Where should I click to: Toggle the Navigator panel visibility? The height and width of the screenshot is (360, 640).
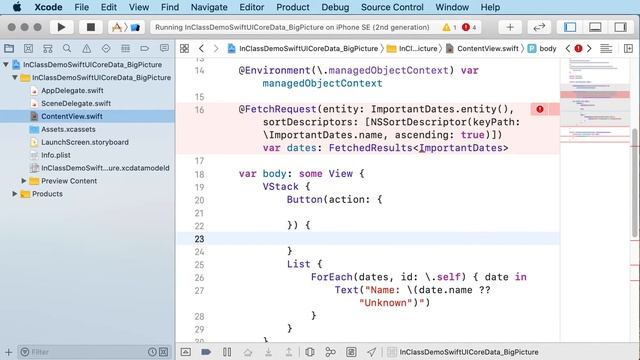[570, 27]
